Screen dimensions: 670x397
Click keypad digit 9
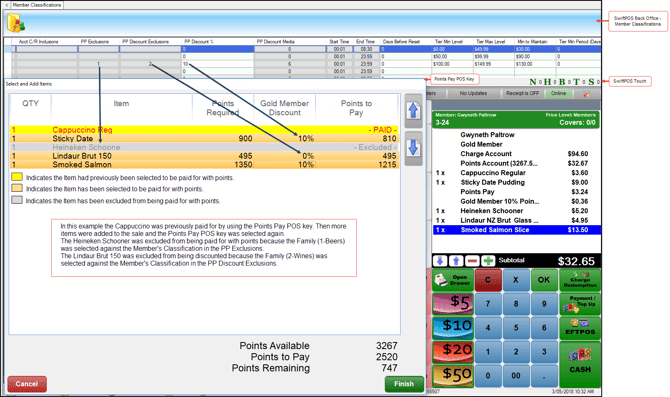pyautogui.click(x=544, y=304)
